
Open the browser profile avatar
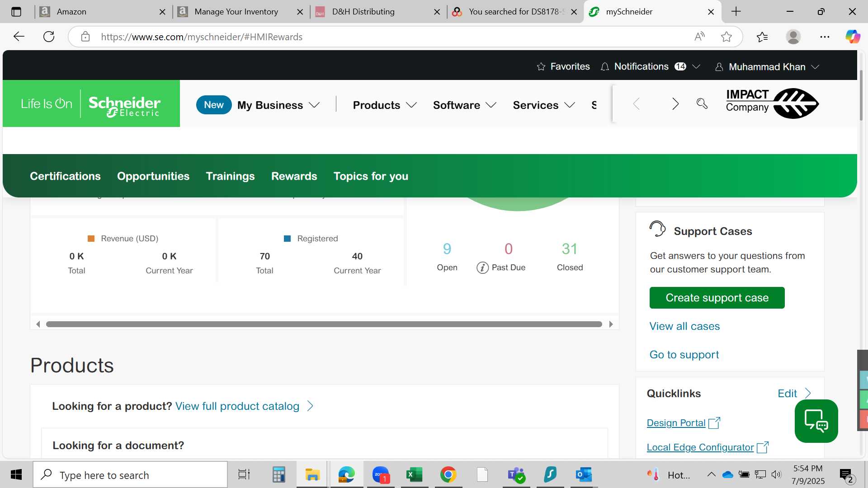tap(793, 37)
